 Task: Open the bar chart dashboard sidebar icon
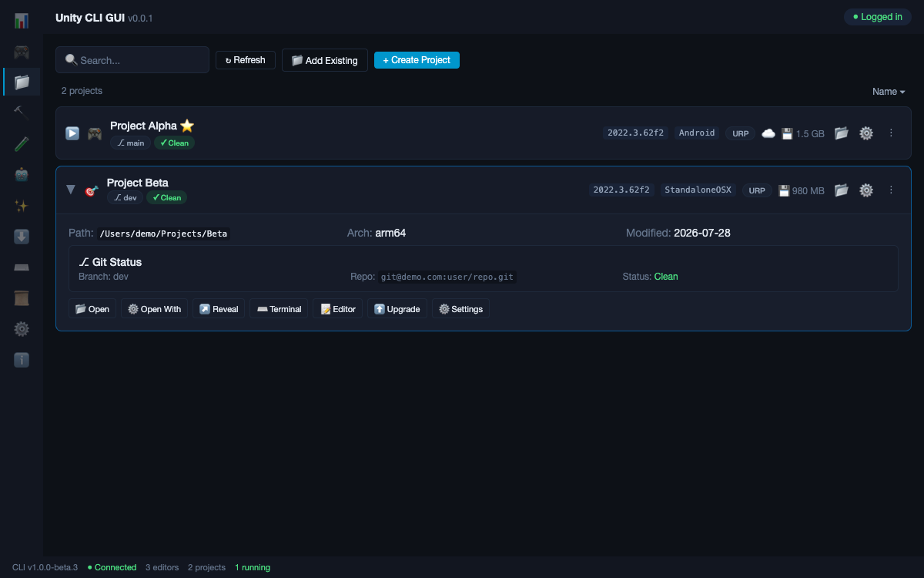(22, 21)
